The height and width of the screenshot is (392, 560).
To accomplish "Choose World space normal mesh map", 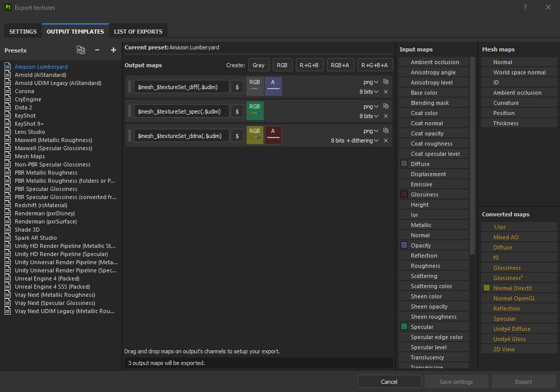I will (519, 72).
